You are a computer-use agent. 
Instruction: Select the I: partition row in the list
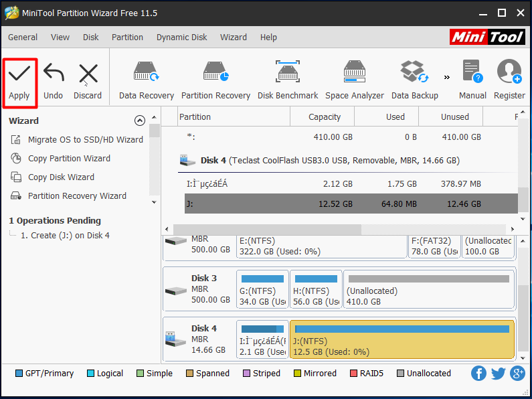coord(348,184)
